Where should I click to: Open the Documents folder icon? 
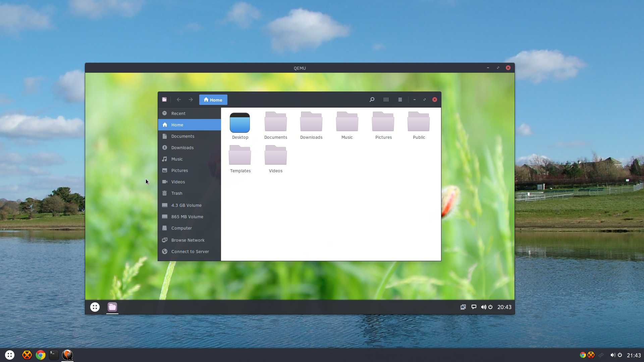coord(275,122)
